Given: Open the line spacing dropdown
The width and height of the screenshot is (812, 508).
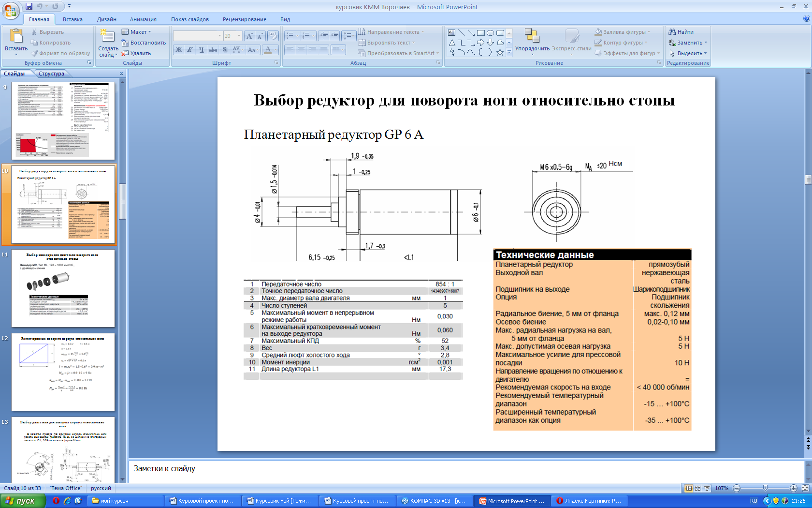Looking at the screenshot, I should coord(348,36).
